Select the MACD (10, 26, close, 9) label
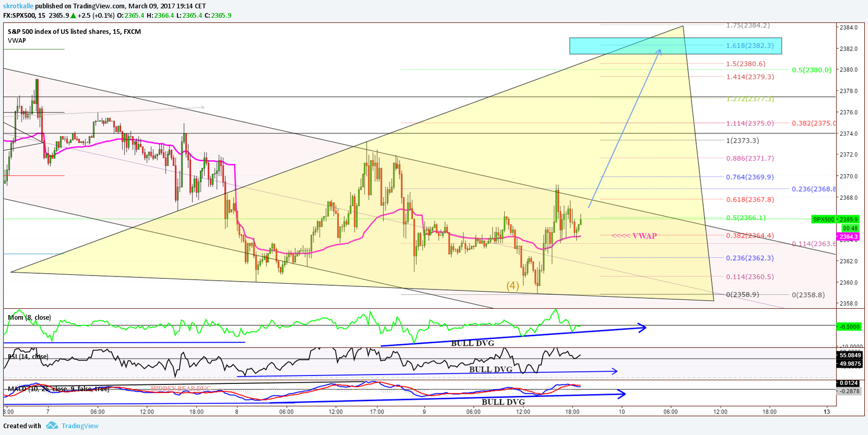The height and width of the screenshot is (435, 868). click(x=58, y=389)
